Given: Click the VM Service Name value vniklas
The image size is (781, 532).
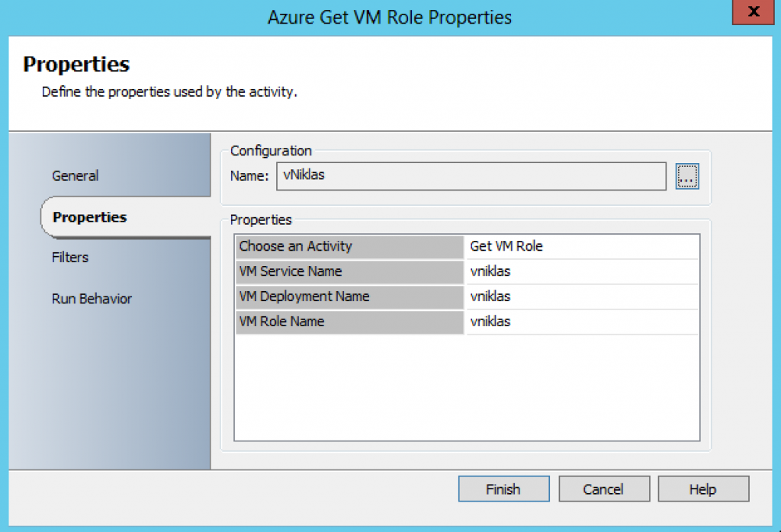Looking at the screenshot, I should 582,272.
